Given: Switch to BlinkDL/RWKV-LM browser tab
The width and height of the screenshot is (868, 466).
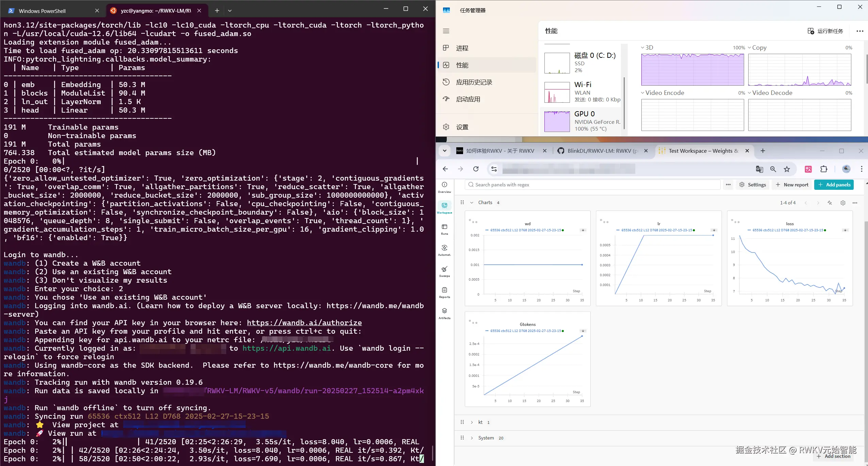Looking at the screenshot, I should [599, 151].
